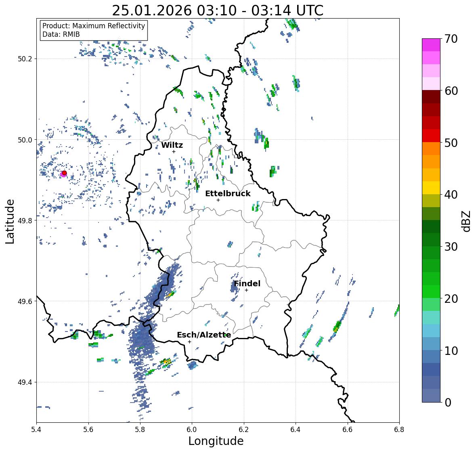Click 'Product: Maximum Reflectivity' legend text
476x451 pixels.
pyautogui.click(x=94, y=26)
